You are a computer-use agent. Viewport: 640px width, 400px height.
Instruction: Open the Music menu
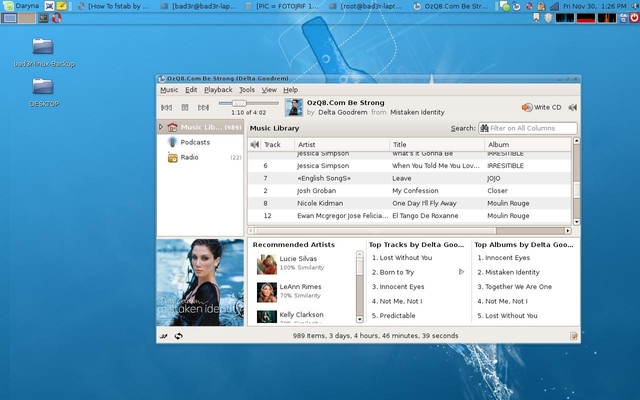click(169, 90)
